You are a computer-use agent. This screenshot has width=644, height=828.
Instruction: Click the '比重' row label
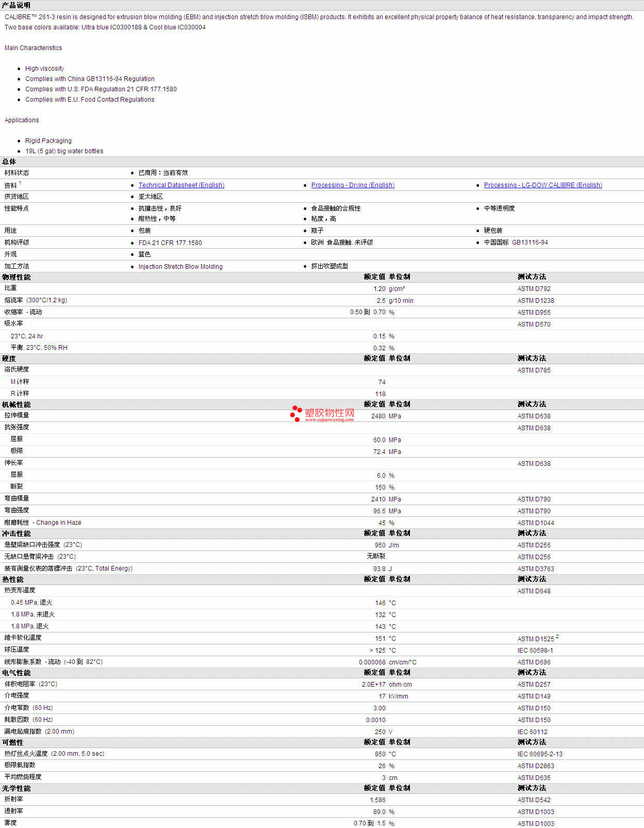(x=11, y=288)
